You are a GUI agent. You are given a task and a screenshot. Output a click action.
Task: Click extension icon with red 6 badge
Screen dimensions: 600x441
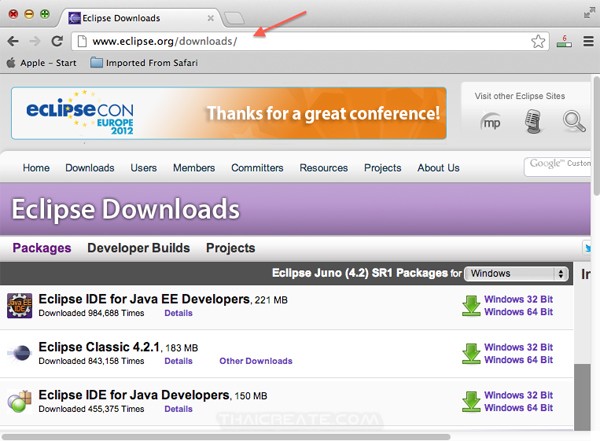click(564, 41)
